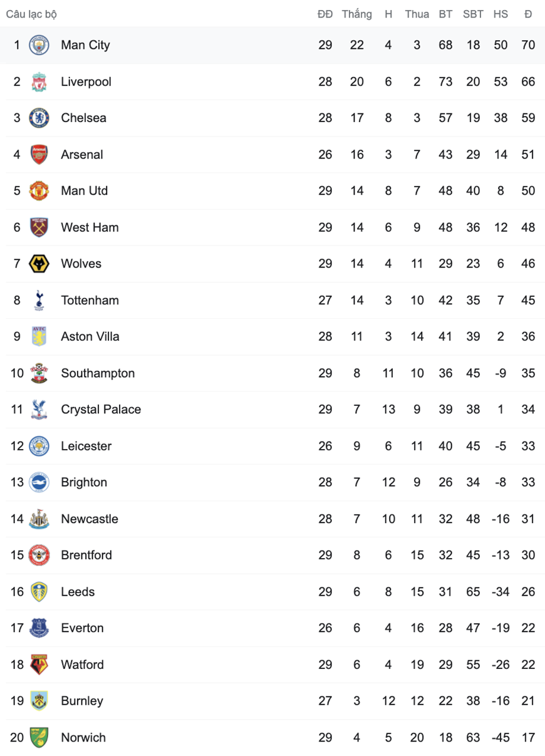
Task: Click the Norwich club crest
Action: click(39, 737)
